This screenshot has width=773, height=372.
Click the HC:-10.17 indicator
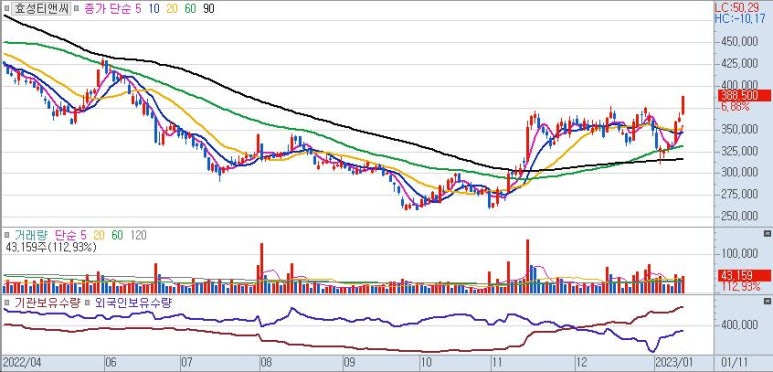[739, 19]
